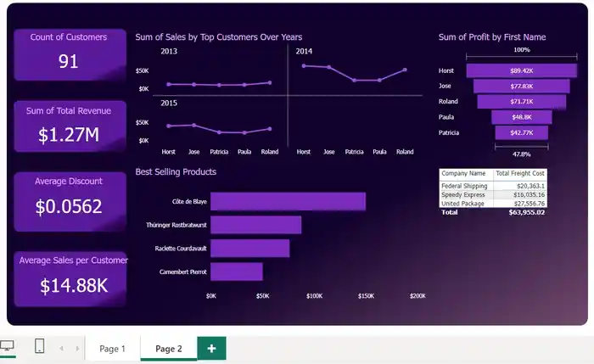
Task: Select the Speedy Express table row
Action: tap(493, 194)
